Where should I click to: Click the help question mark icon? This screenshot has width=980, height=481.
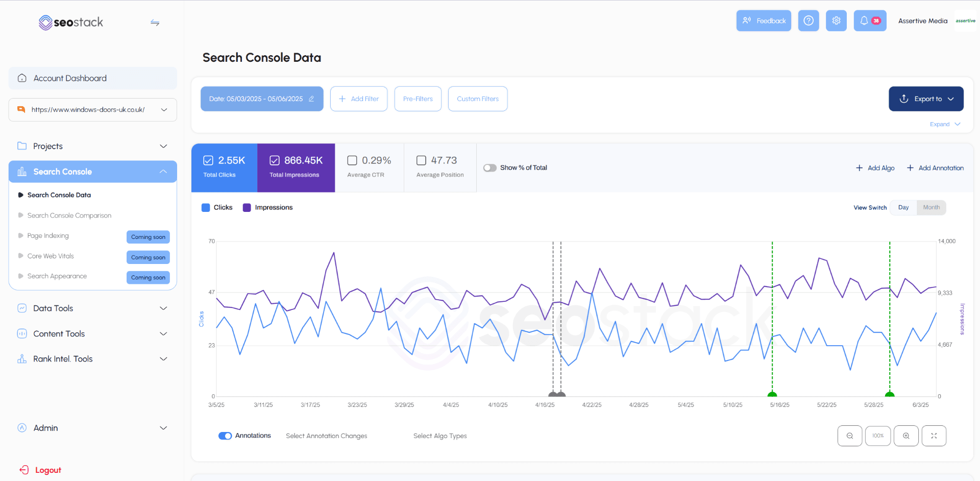point(808,20)
